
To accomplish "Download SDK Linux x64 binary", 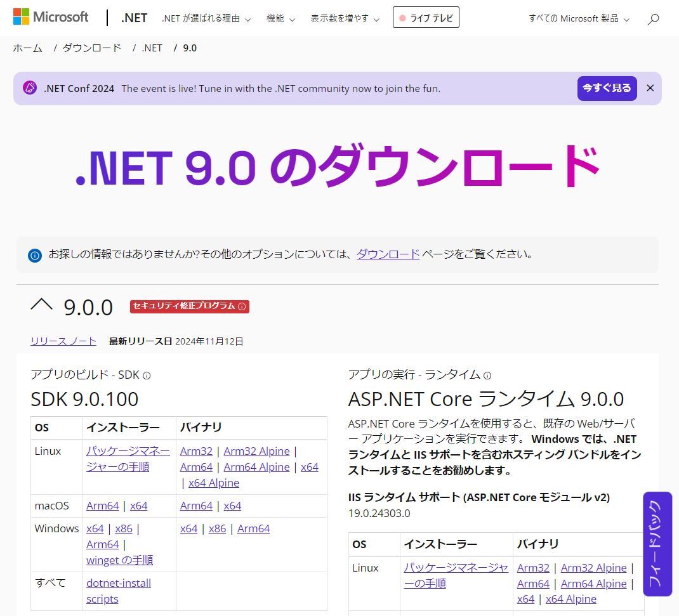I will point(310,467).
